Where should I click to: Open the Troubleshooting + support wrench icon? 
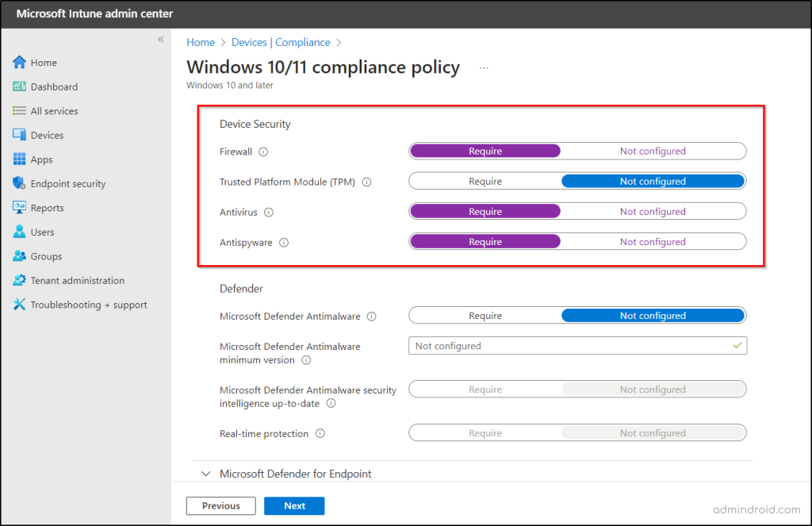click(x=20, y=305)
